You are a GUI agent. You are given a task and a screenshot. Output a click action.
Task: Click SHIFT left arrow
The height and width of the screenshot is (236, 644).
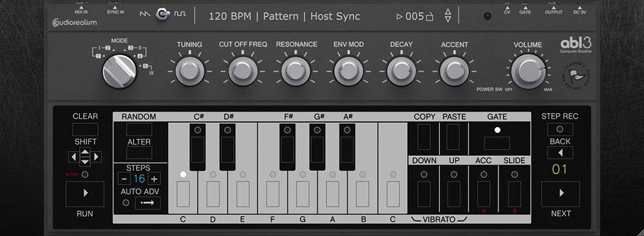tap(73, 157)
